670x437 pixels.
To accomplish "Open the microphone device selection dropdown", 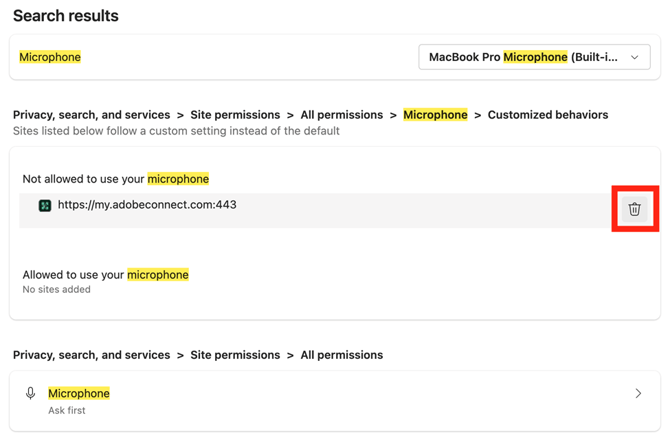I will coord(533,57).
